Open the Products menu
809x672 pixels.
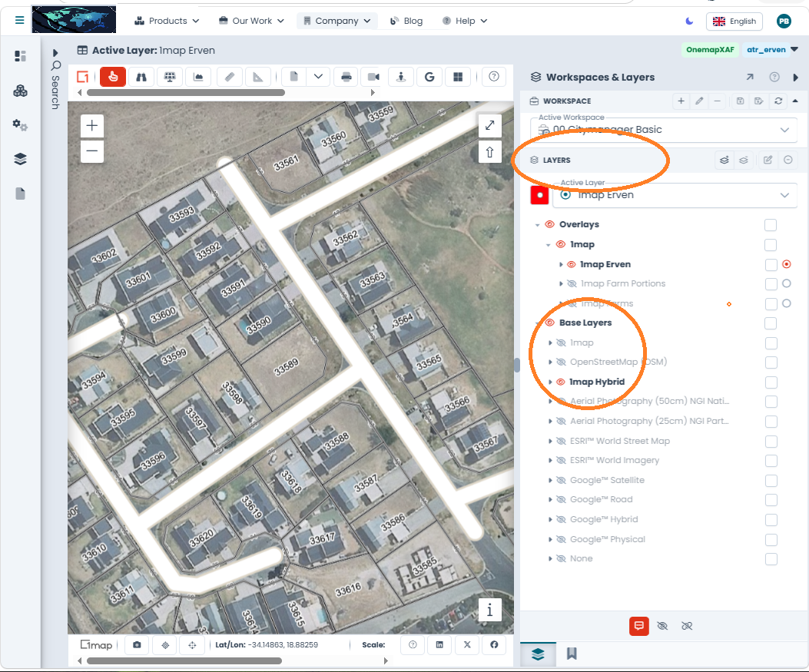click(167, 21)
